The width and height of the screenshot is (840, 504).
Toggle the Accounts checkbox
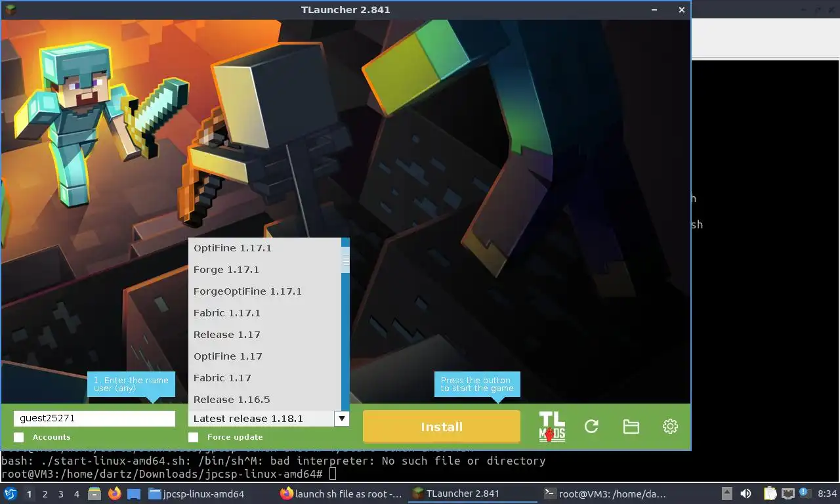click(18, 437)
